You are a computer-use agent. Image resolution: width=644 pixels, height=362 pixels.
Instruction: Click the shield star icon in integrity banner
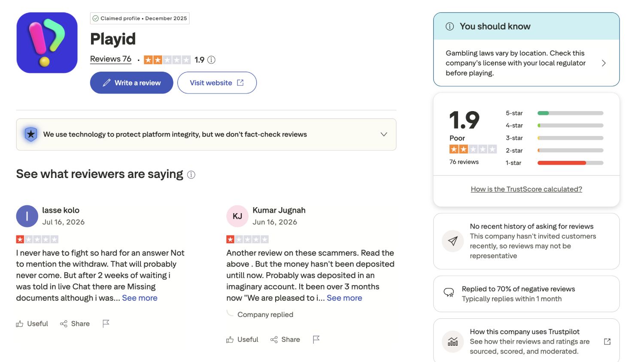31,134
